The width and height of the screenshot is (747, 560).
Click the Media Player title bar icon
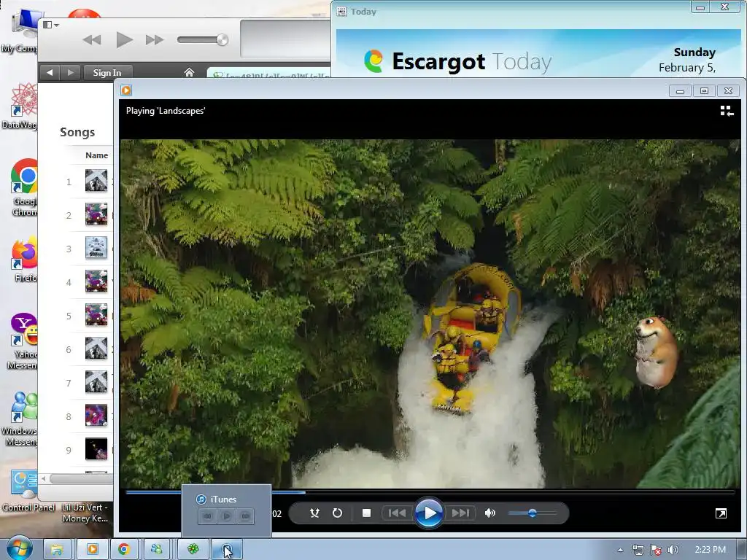pos(126,90)
